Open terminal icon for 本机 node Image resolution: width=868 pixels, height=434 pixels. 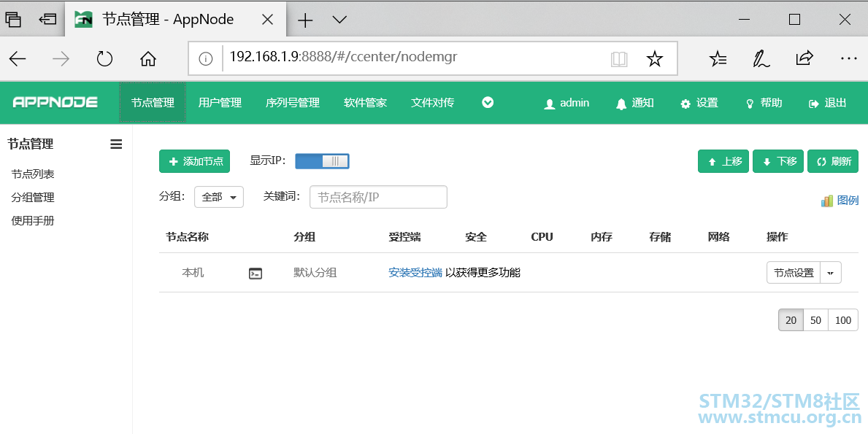[x=256, y=273]
